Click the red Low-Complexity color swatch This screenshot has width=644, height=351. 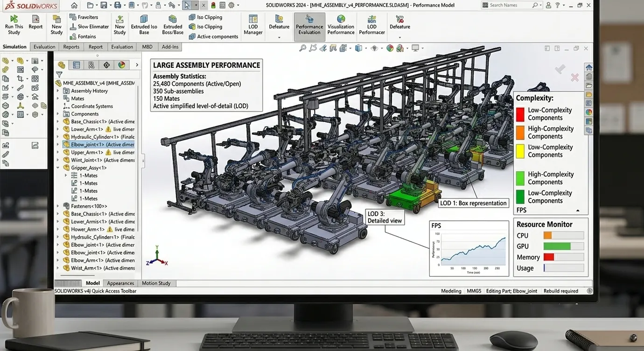pos(520,114)
